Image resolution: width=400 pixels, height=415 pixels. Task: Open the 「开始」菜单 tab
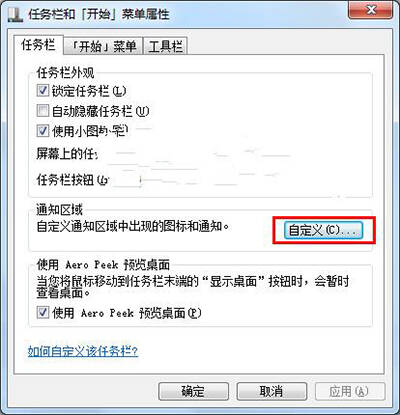(x=103, y=46)
